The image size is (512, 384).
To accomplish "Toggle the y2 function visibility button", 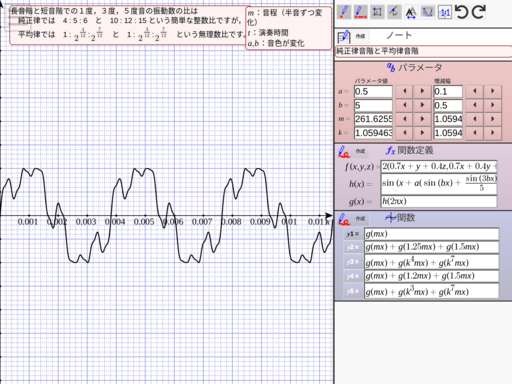I will coord(353,247).
